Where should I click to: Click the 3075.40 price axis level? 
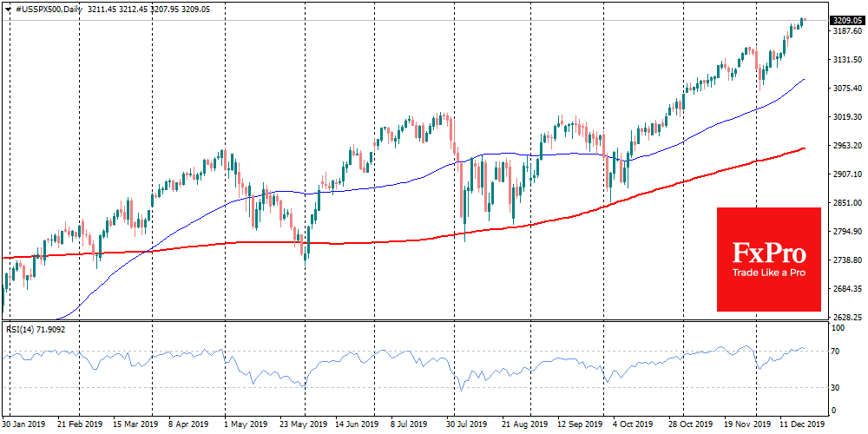(845, 89)
